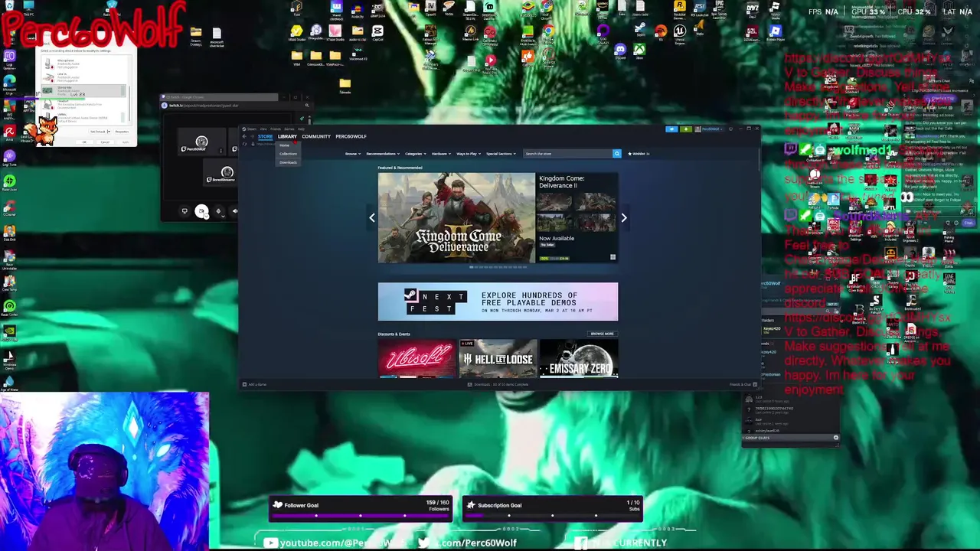Screen dimensions: 980x551
Task: Open the Help menu in Steam
Action: 301,129
